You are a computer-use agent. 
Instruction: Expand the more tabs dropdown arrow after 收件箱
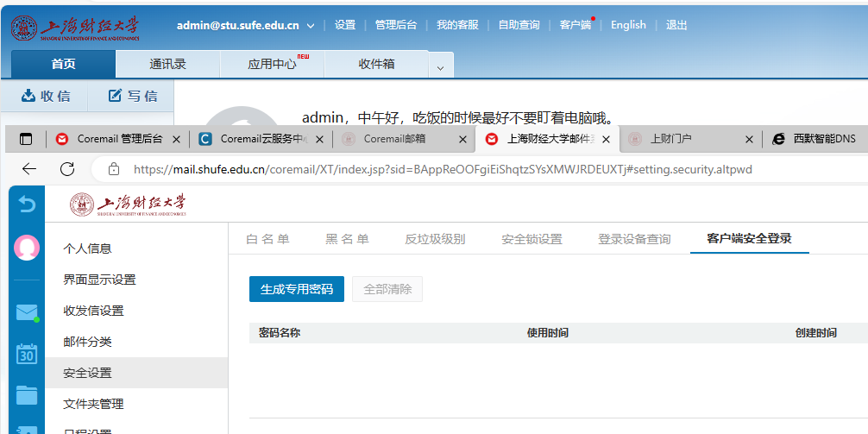(x=440, y=67)
